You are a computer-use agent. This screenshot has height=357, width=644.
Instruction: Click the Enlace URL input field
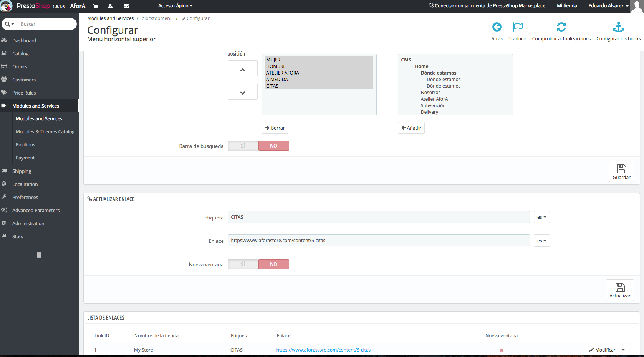379,241
